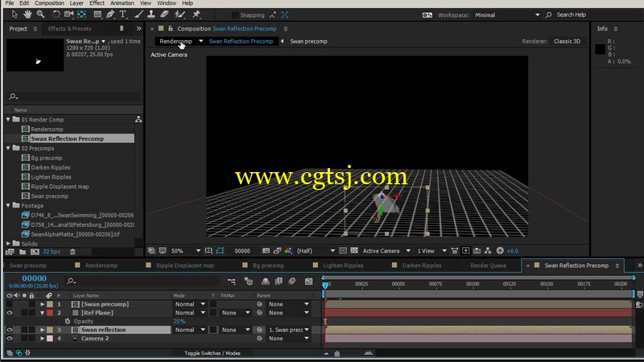Click the Composition Mini-Flowchart icon in timeline
Viewport: 644px width, 362px height.
tap(232, 281)
